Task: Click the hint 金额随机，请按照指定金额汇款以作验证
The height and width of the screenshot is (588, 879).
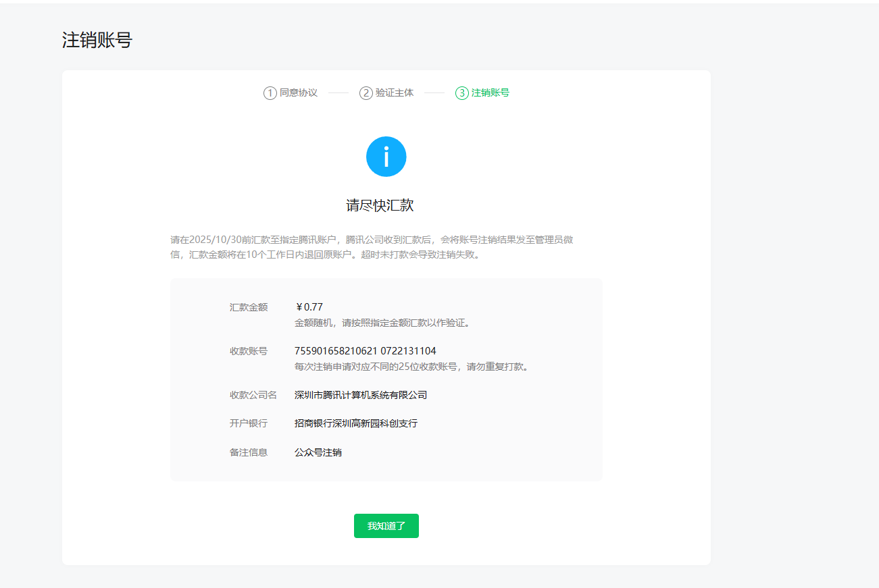Action: pos(382,323)
